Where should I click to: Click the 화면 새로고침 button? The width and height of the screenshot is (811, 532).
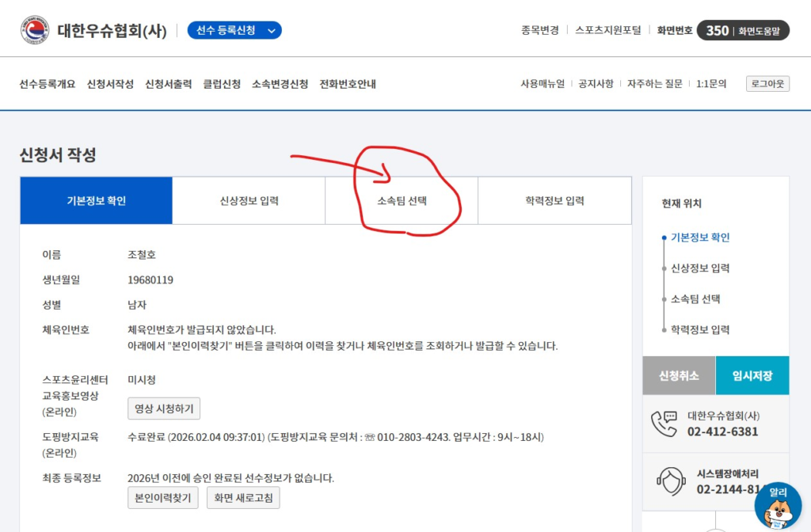243,498
